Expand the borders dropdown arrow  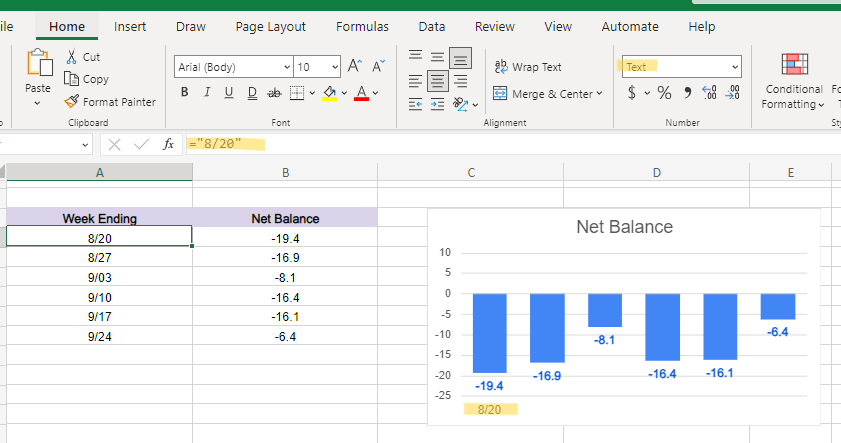[312, 93]
